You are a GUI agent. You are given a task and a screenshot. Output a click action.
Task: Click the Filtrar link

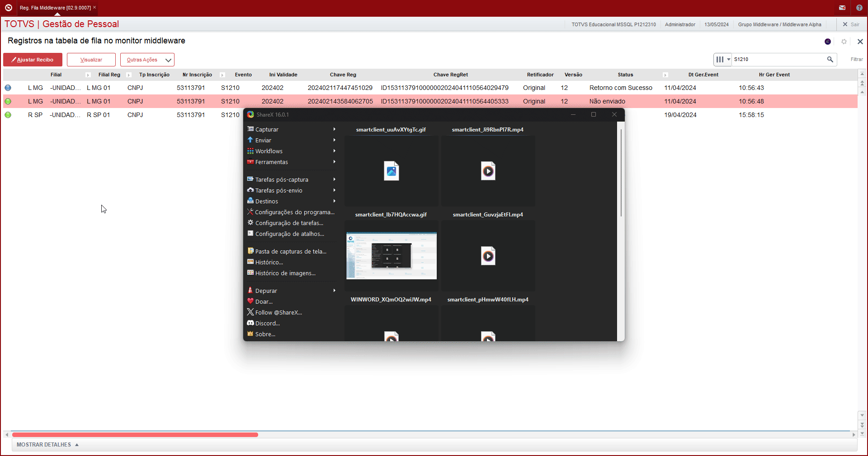(x=857, y=59)
